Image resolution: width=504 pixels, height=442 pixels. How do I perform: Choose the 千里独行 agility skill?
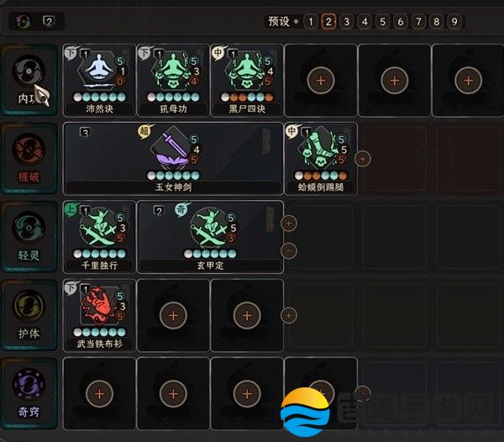click(x=99, y=237)
